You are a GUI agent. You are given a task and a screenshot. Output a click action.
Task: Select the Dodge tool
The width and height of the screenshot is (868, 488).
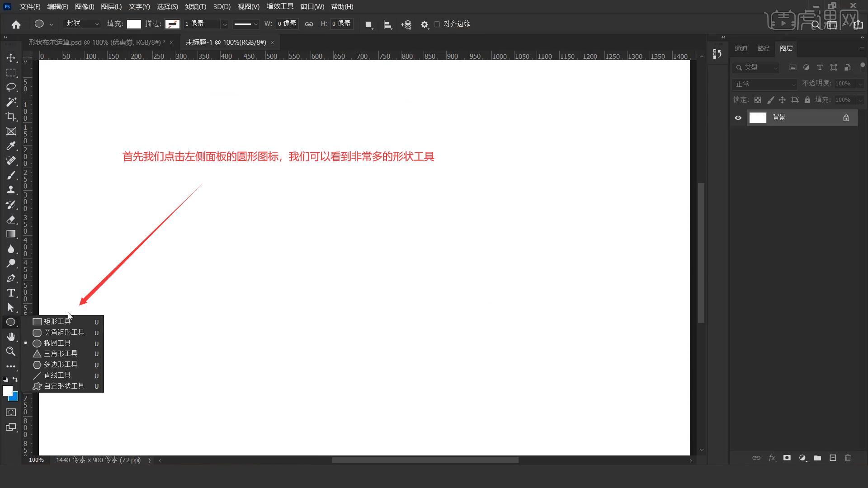(x=11, y=263)
